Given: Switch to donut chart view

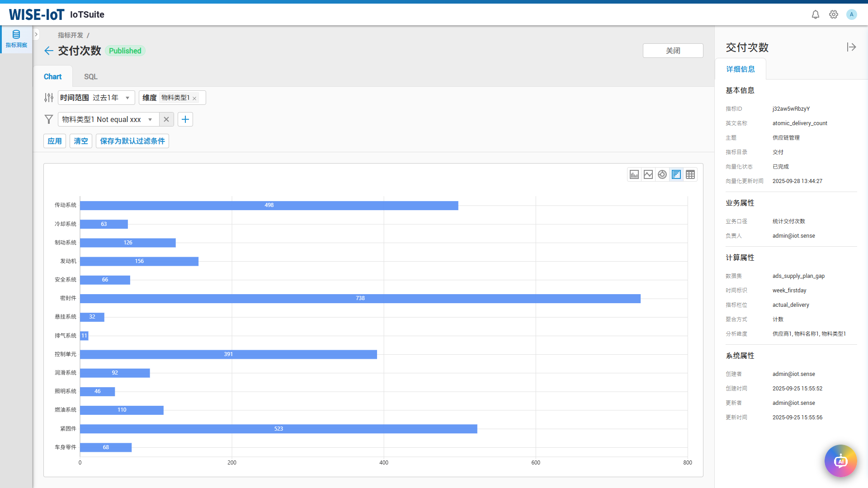Looking at the screenshot, I should tap(662, 174).
